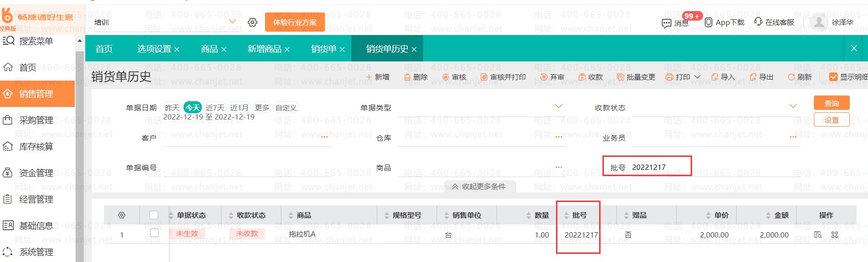868x262 pixels.
Task: Click the 删除 delete toolbar button
Action: (x=416, y=77)
